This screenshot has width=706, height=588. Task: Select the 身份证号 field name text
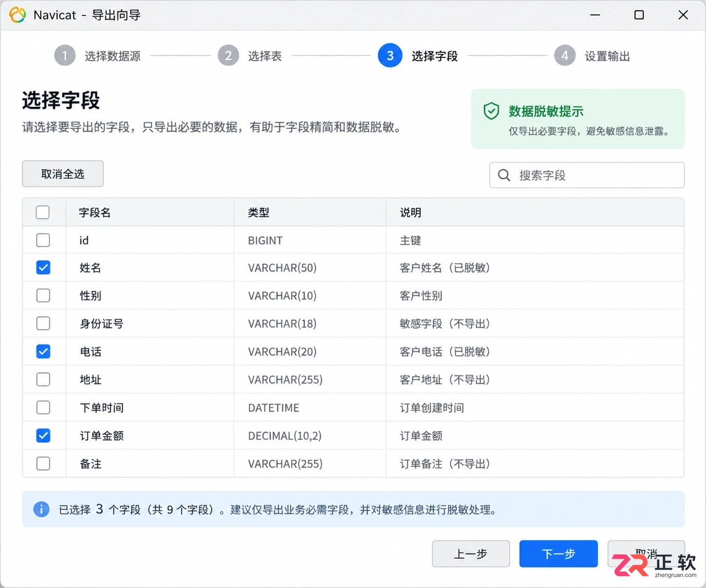click(x=102, y=324)
